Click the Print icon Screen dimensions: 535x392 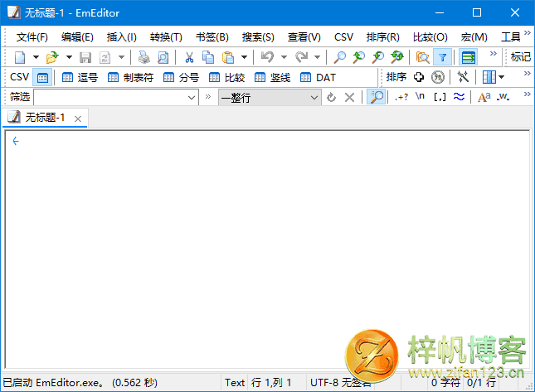pyautogui.click(x=144, y=57)
